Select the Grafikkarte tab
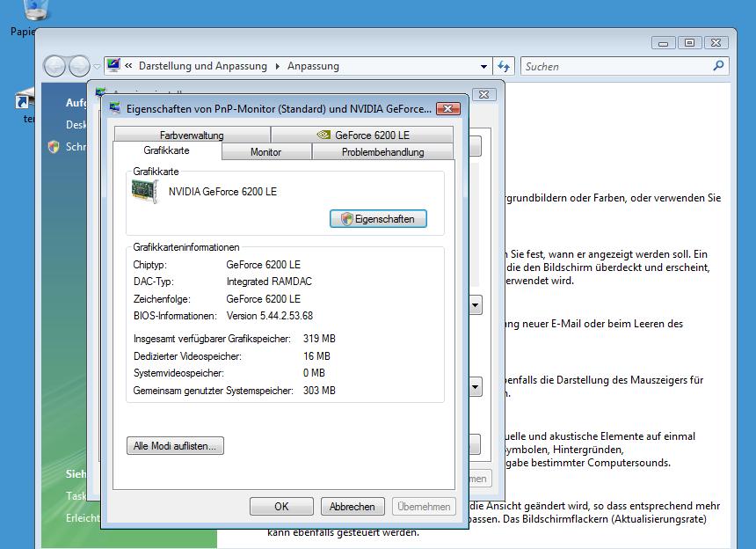 coord(167,150)
